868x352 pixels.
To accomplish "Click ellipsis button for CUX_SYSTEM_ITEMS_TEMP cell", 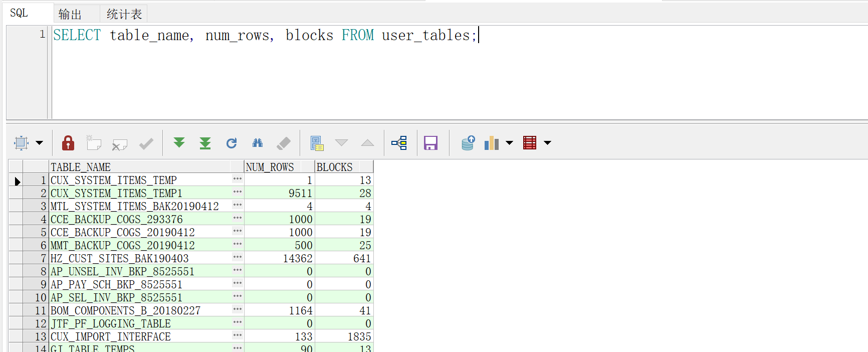I will [238, 180].
